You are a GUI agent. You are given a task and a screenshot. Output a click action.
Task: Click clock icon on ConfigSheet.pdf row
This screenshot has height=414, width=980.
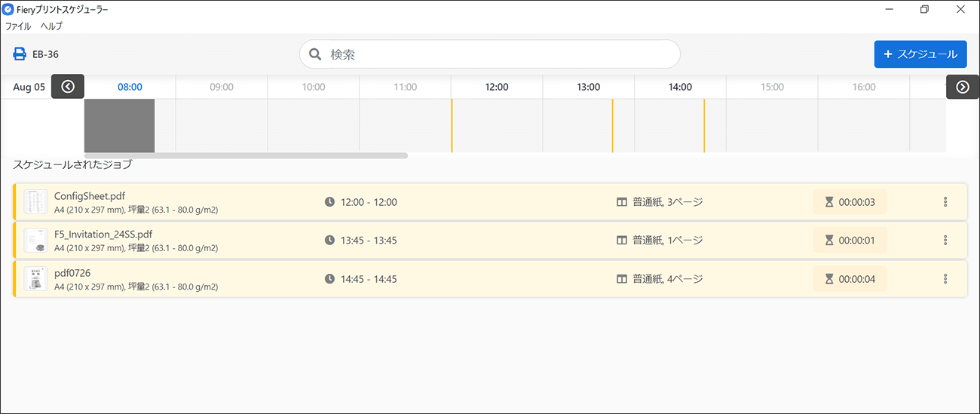(329, 202)
